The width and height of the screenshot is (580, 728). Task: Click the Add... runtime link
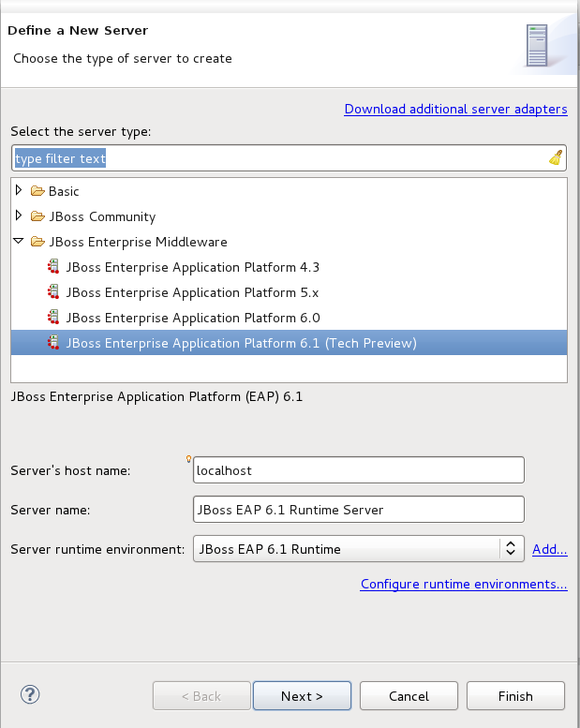tap(549, 549)
